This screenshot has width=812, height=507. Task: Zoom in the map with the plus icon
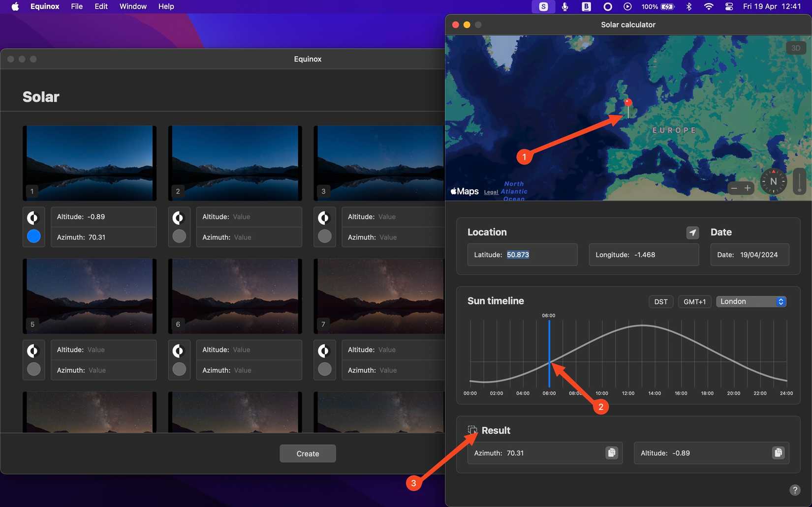tap(748, 188)
